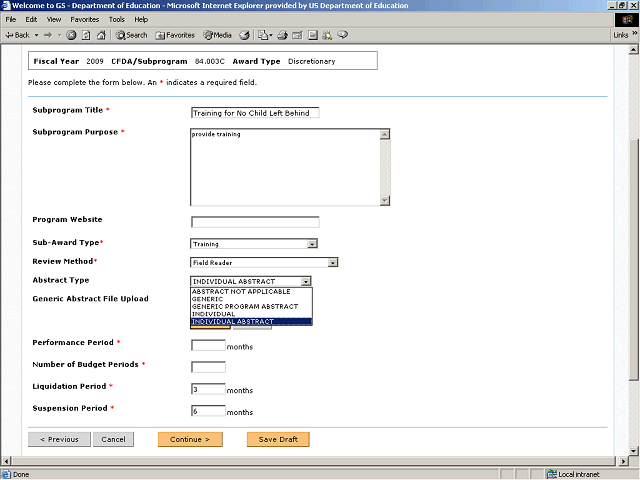Screen dimensions: 640x480
Task: Click the IE page icon in title bar
Action: 6,5
